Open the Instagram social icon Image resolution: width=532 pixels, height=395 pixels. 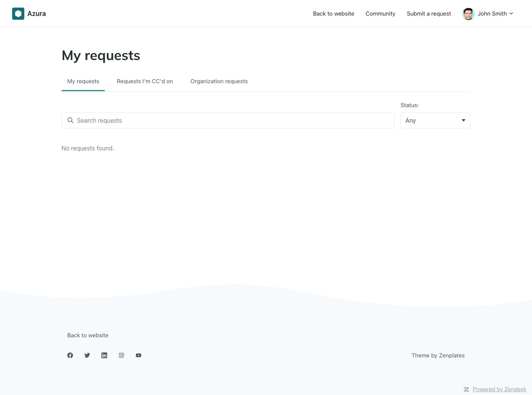coord(121,355)
